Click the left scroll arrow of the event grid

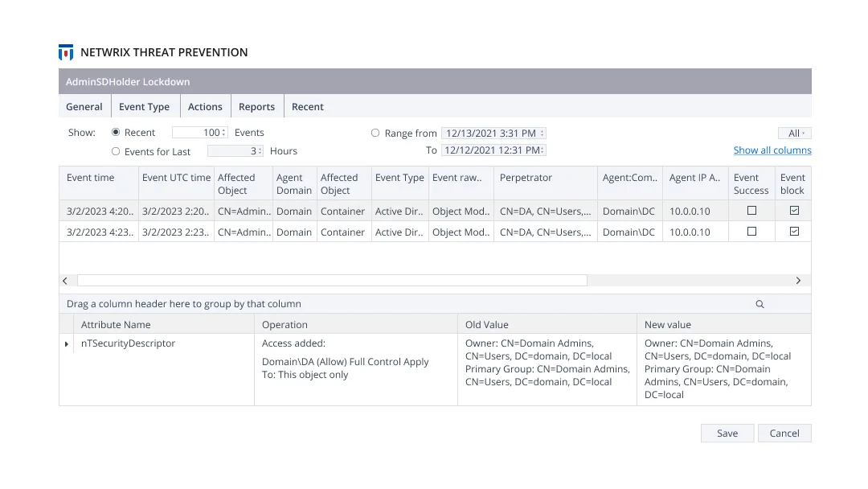click(x=65, y=281)
